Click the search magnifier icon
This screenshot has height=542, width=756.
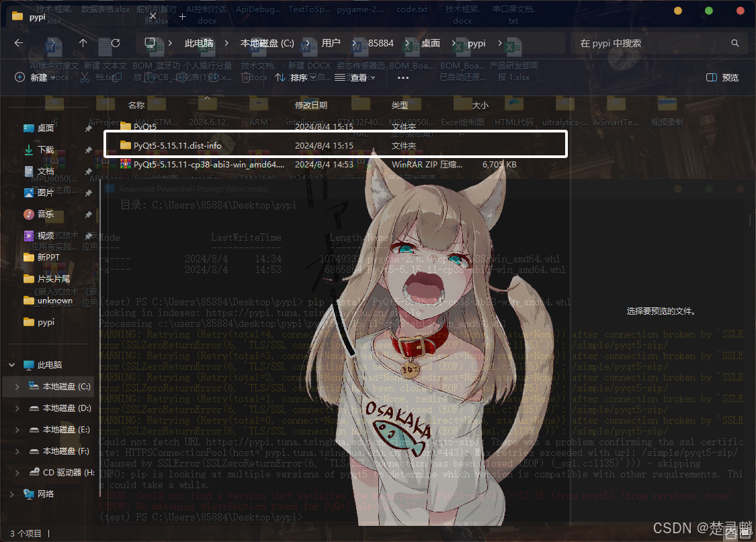point(734,43)
